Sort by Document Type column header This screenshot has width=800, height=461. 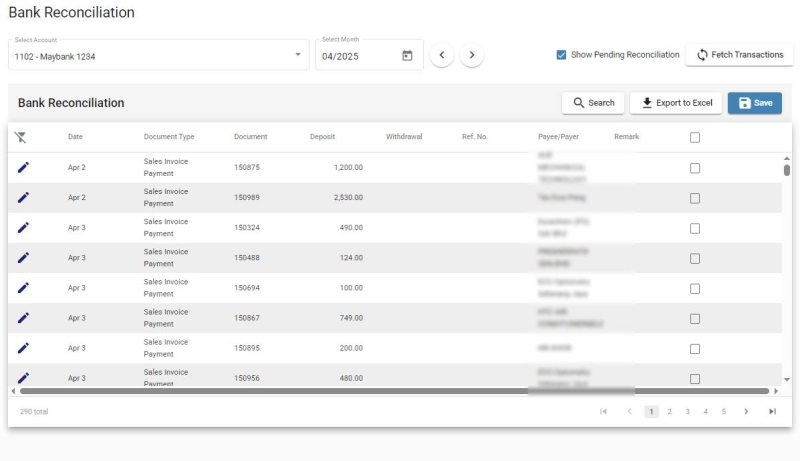(169, 137)
